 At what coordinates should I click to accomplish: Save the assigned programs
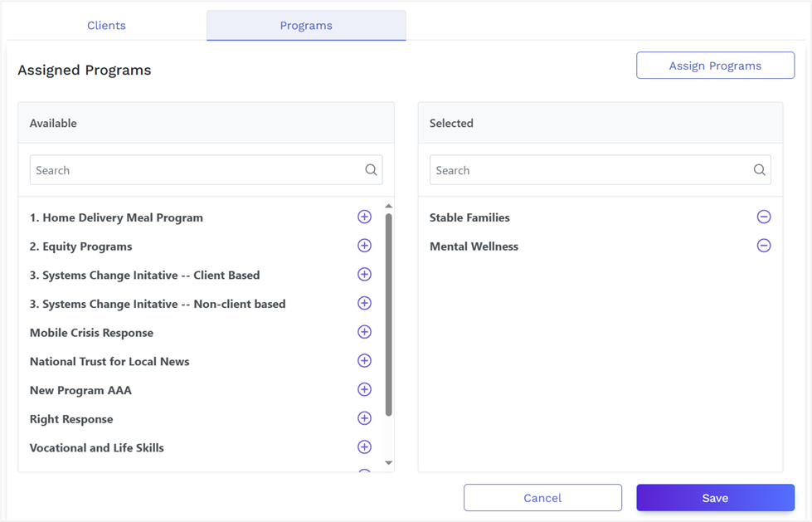715,498
